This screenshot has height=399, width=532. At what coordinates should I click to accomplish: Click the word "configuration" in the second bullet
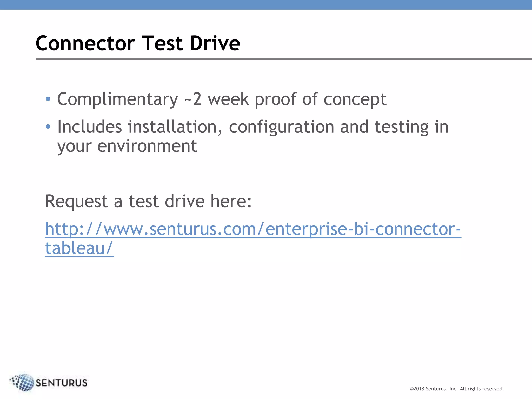(x=281, y=127)
